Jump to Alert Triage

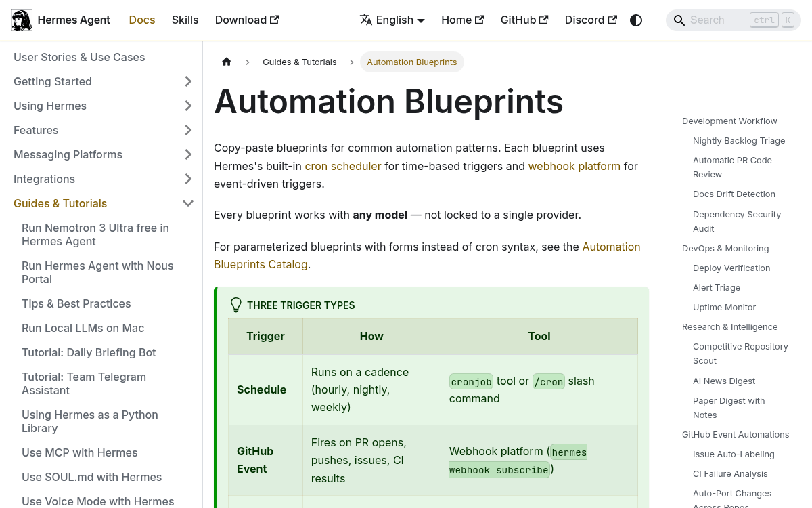(x=717, y=287)
